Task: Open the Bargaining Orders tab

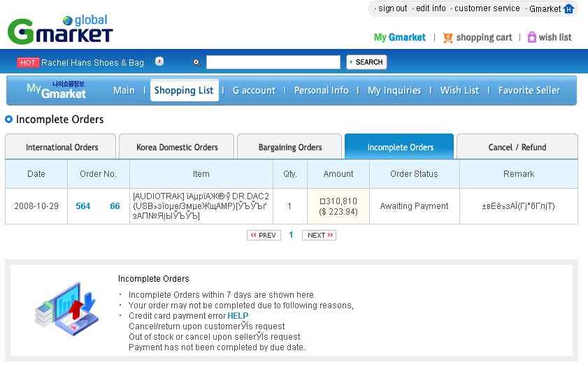Action: point(290,147)
